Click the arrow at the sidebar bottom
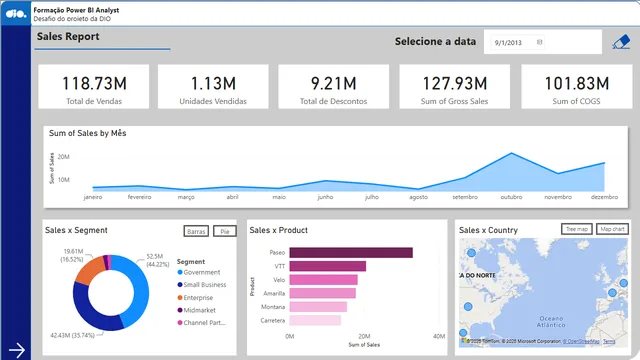This screenshot has height=360, width=640. pos(17,350)
